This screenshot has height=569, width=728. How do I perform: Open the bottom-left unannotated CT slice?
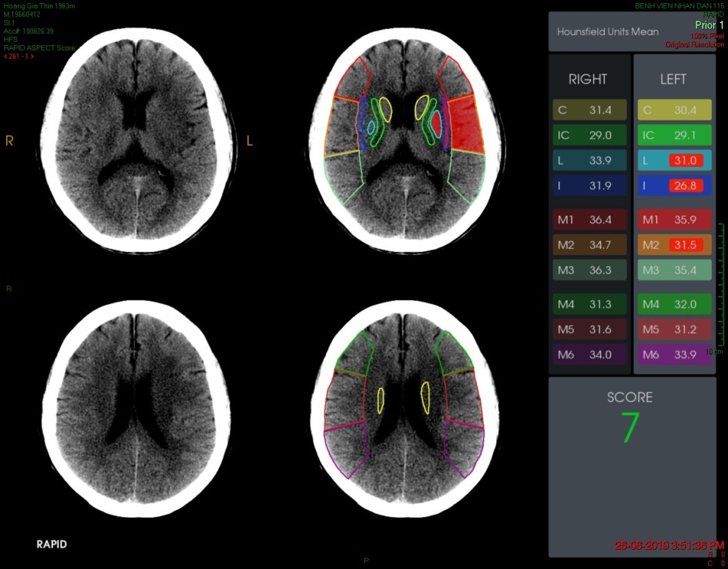[137, 410]
